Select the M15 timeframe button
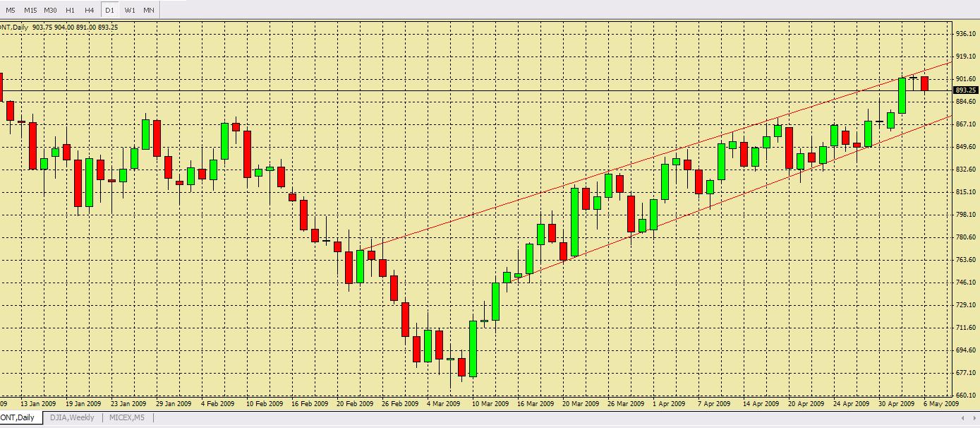Image resolution: width=980 pixels, height=428 pixels. [x=30, y=10]
